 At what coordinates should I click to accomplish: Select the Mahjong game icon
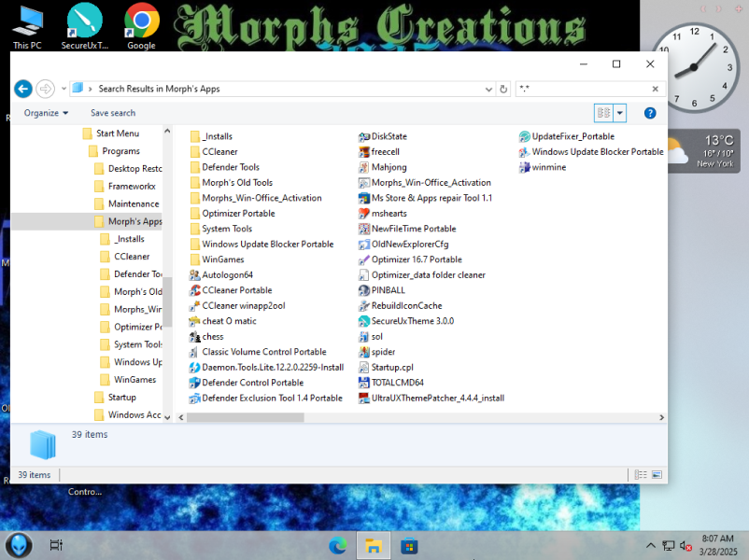[x=364, y=168]
